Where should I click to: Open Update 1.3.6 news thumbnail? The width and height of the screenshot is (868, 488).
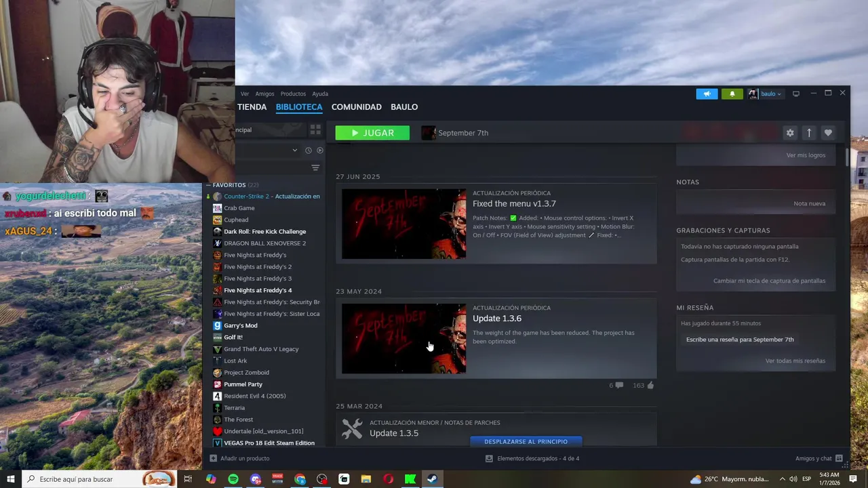tap(404, 338)
